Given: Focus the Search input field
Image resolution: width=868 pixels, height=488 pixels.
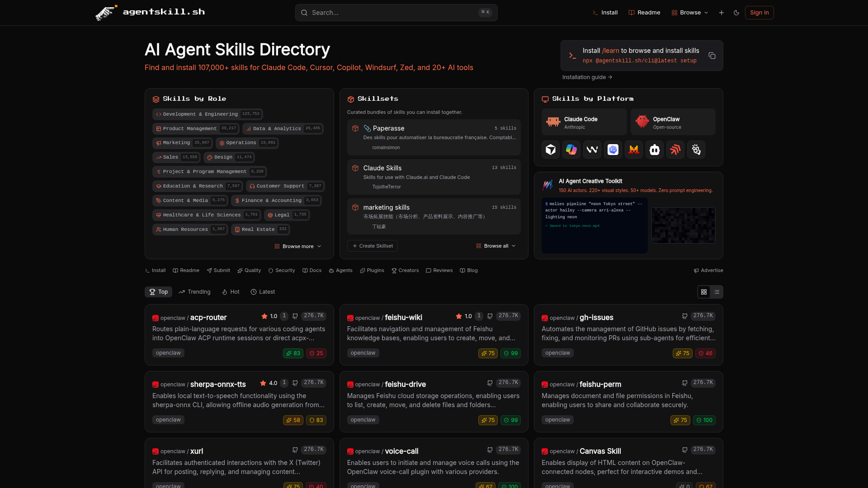Looking at the screenshot, I should (x=396, y=13).
